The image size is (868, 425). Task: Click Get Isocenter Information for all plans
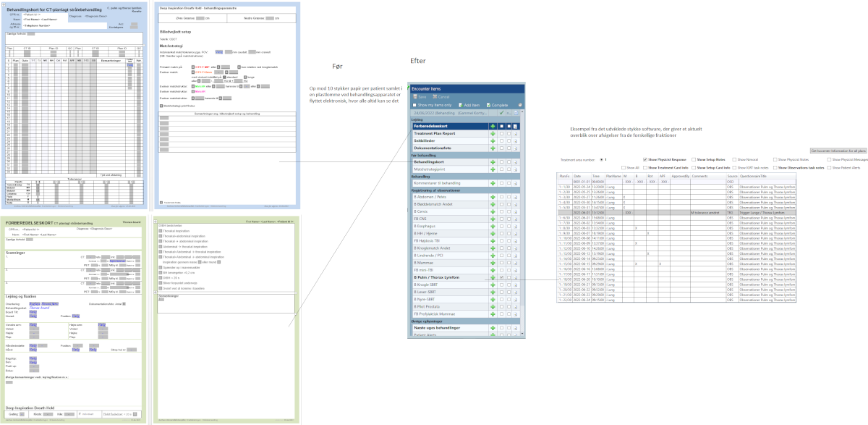tap(838, 151)
